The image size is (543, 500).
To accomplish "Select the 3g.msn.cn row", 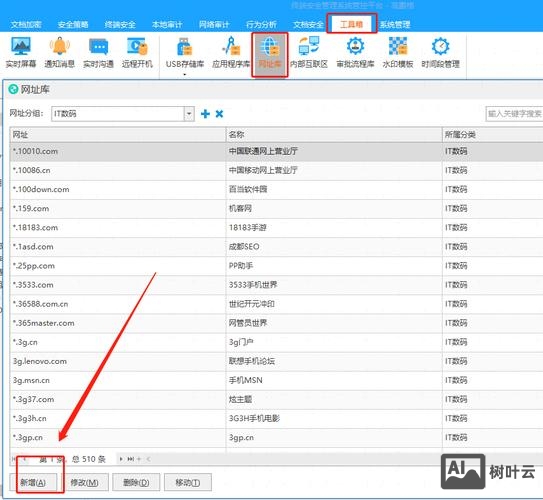I will click(x=276, y=380).
